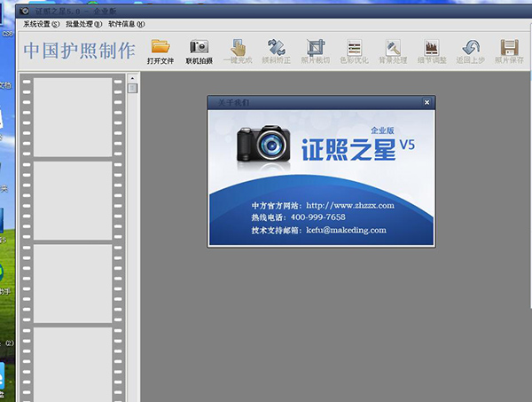
Task: Click the 证照之星 V5 logo in dialog
Action: [x=358, y=149]
